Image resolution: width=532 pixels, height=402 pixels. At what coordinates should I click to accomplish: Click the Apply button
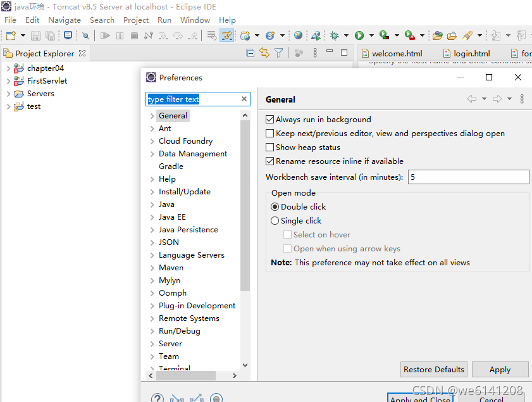[500, 370]
